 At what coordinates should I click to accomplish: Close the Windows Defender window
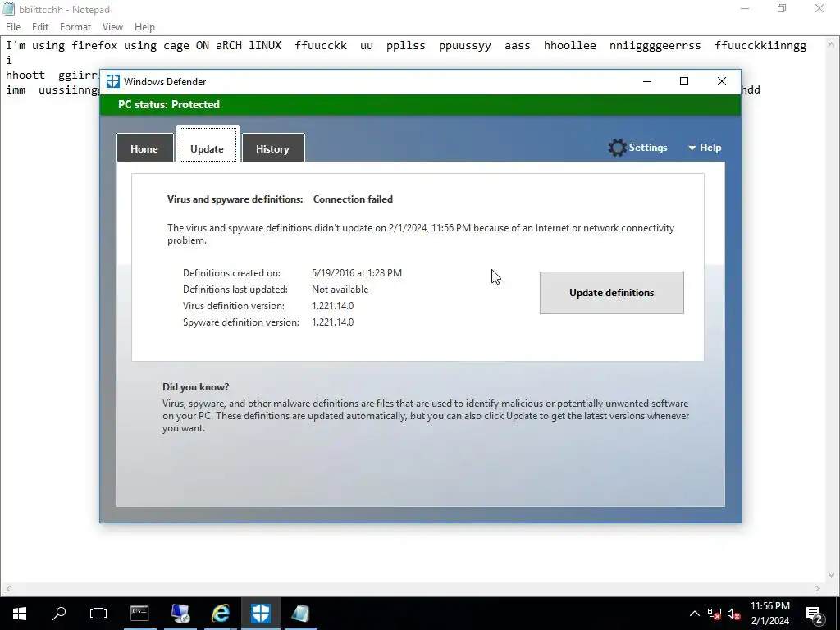tap(722, 81)
